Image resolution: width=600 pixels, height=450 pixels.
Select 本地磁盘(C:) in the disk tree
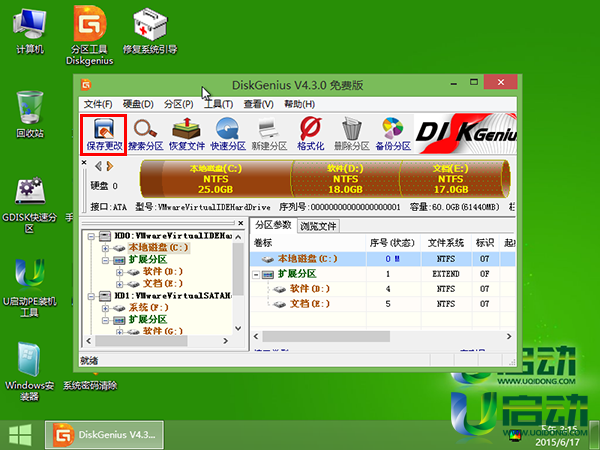(x=158, y=248)
